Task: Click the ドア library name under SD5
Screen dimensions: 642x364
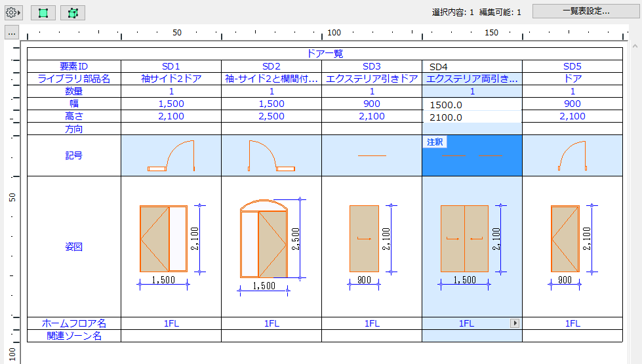Action: [x=572, y=79]
